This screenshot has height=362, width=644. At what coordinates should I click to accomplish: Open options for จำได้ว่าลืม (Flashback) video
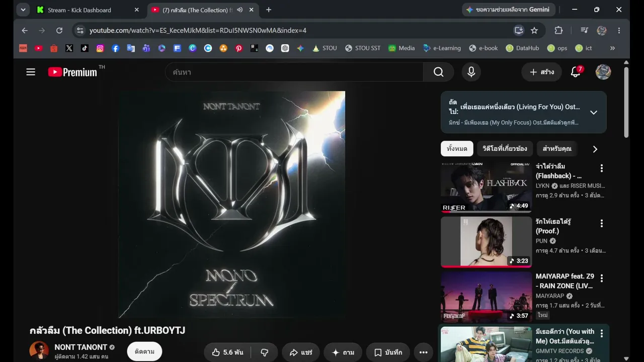[601, 168]
